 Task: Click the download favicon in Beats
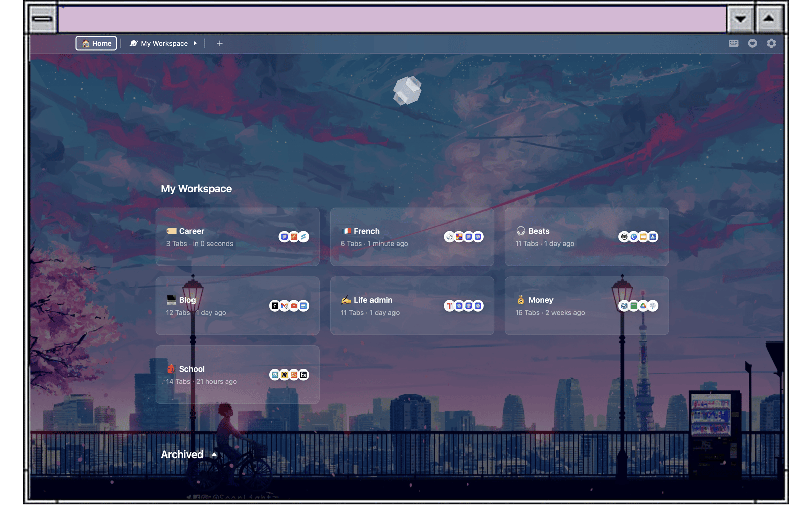(652, 237)
